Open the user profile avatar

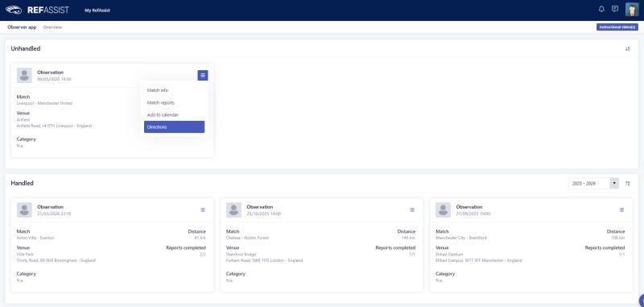632,9
